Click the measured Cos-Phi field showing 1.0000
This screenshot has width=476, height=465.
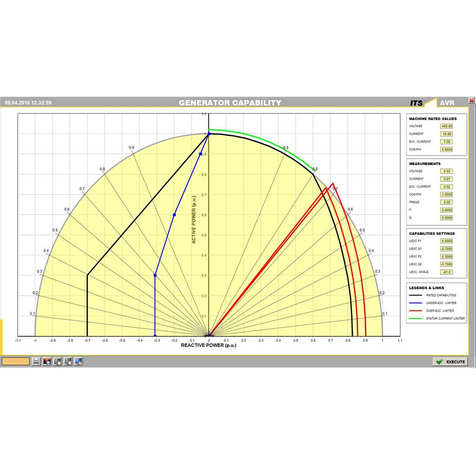446,194
